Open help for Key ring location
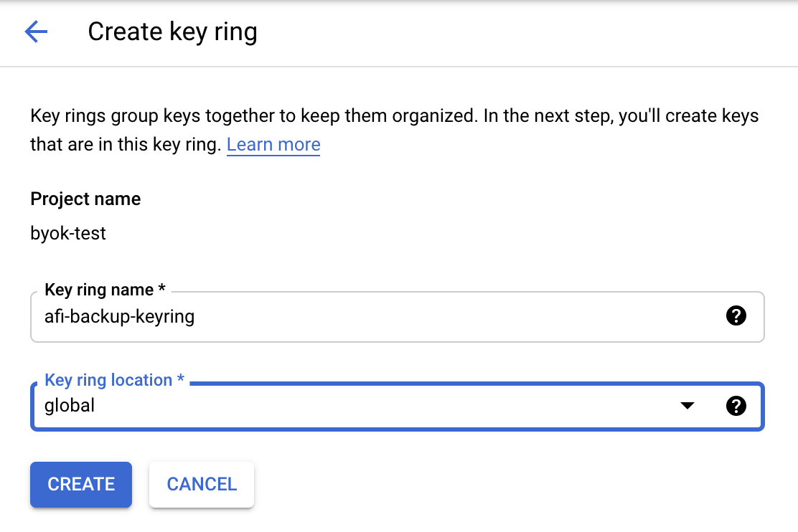Viewport: 798px width, 532px height. pyautogui.click(x=736, y=406)
